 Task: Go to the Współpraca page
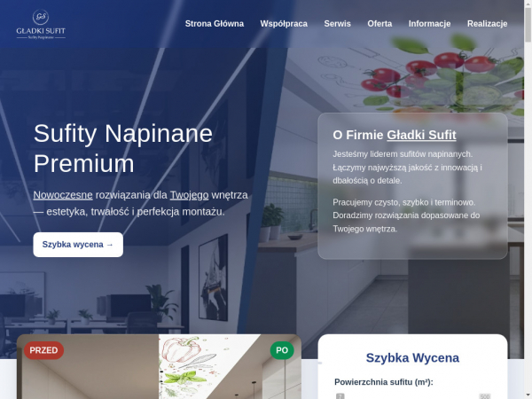click(x=284, y=24)
